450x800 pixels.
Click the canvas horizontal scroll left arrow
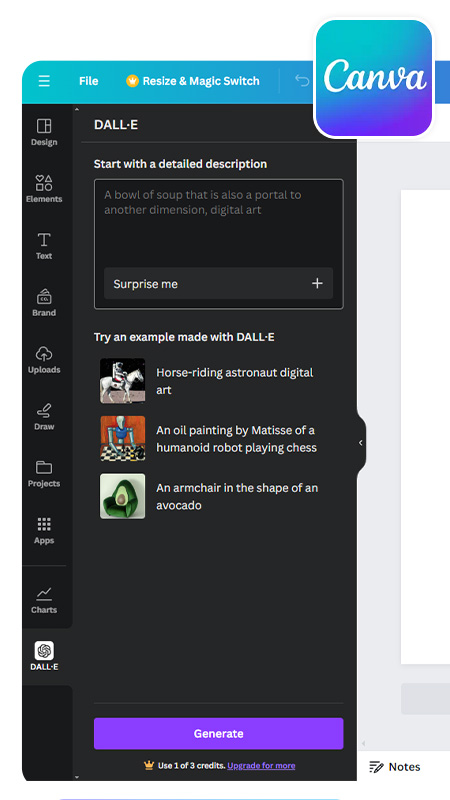(363, 744)
